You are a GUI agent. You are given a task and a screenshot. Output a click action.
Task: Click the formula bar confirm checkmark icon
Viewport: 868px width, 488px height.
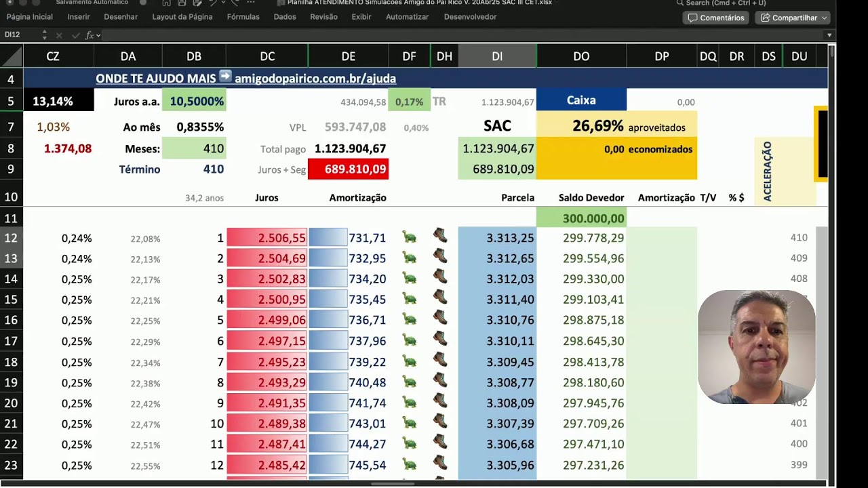tap(75, 35)
